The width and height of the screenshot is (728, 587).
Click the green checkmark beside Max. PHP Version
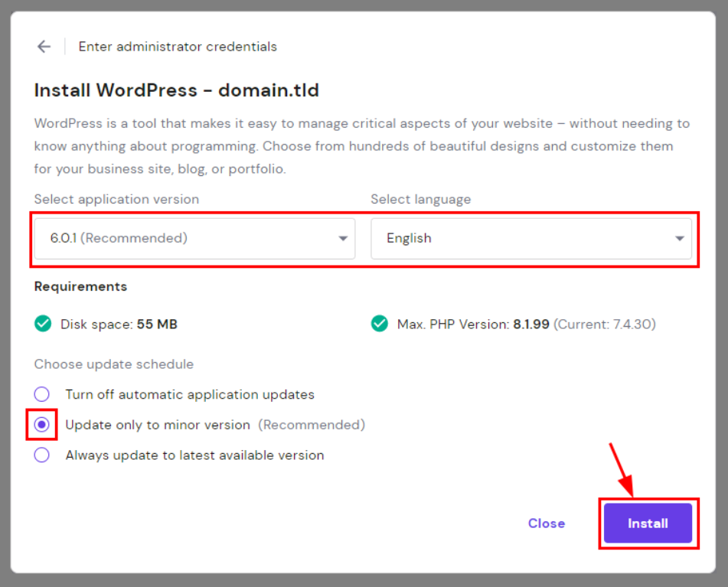379,324
